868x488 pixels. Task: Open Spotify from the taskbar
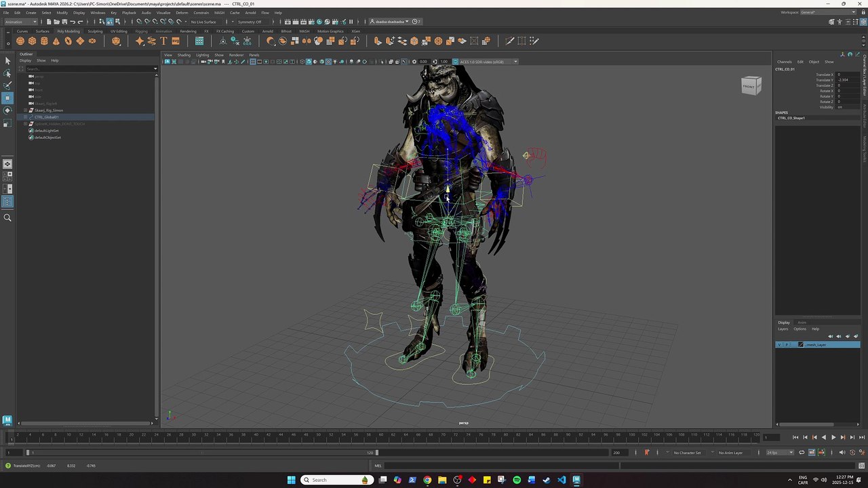(517, 480)
